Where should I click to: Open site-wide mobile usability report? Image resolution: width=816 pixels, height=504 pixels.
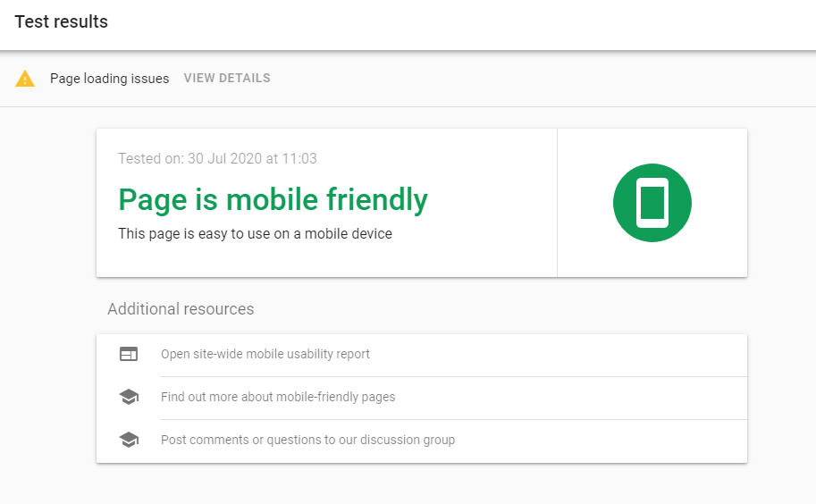[x=265, y=354]
